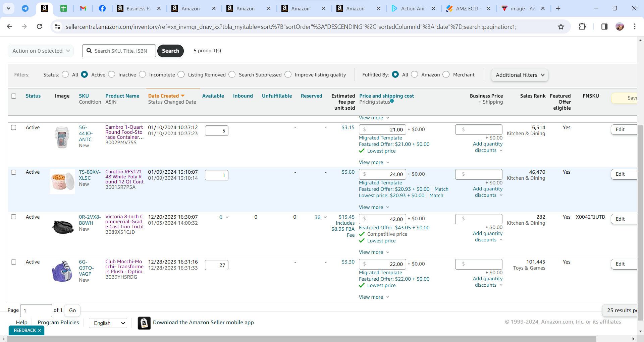Click the Victoria cast-iron tortilla press image

63,227
